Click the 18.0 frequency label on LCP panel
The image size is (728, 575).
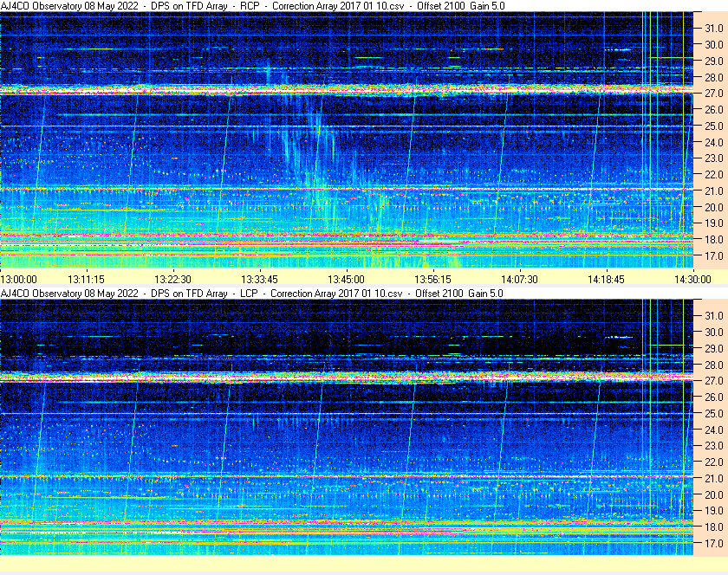point(713,527)
